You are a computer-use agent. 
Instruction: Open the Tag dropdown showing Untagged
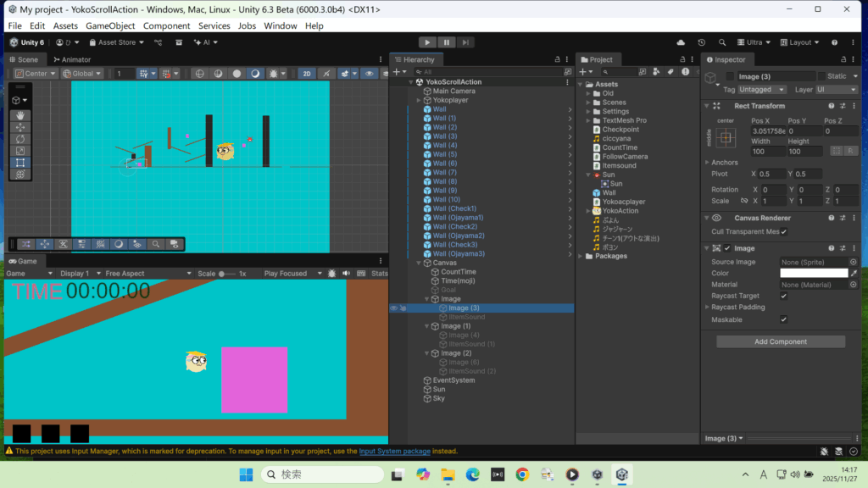coord(761,90)
